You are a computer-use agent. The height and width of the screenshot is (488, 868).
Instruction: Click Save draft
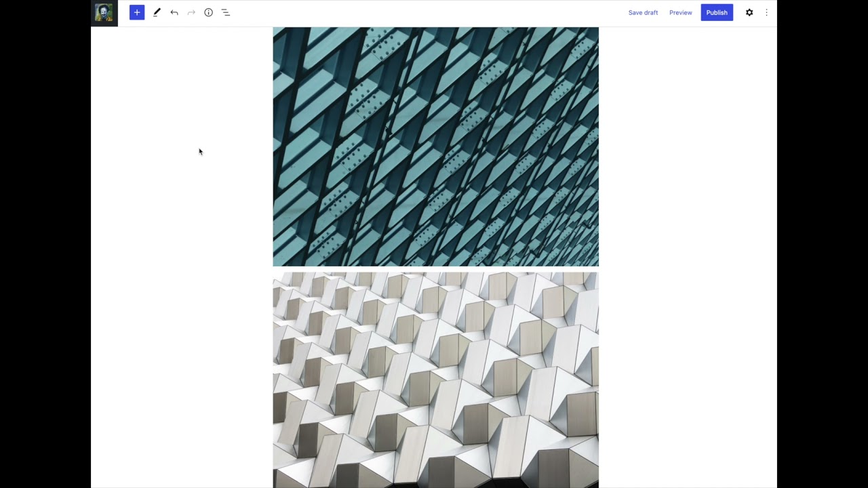[643, 13]
